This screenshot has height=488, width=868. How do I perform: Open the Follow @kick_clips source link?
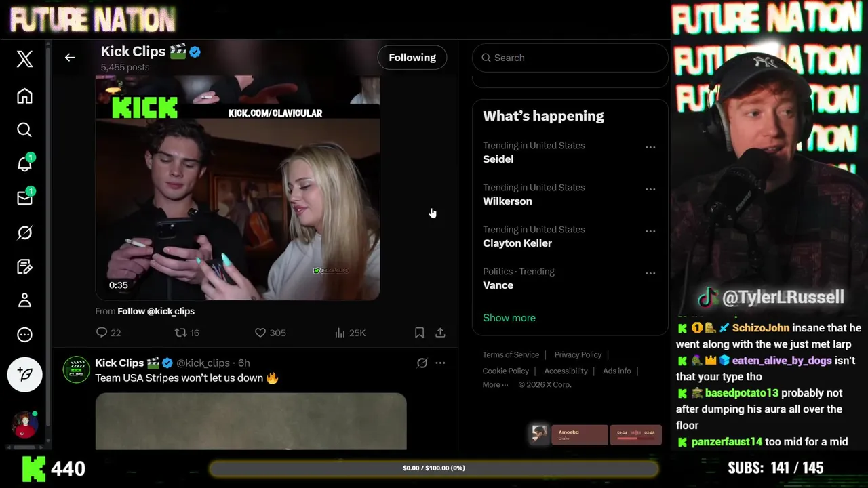pyautogui.click(x=156, y=311)
